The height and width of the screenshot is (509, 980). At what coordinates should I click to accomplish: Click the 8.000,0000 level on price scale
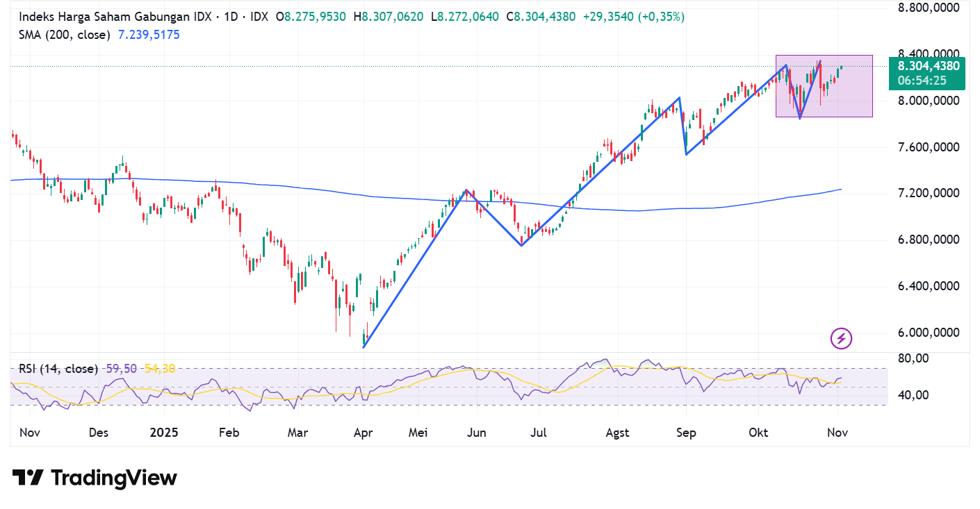(928, 101)
